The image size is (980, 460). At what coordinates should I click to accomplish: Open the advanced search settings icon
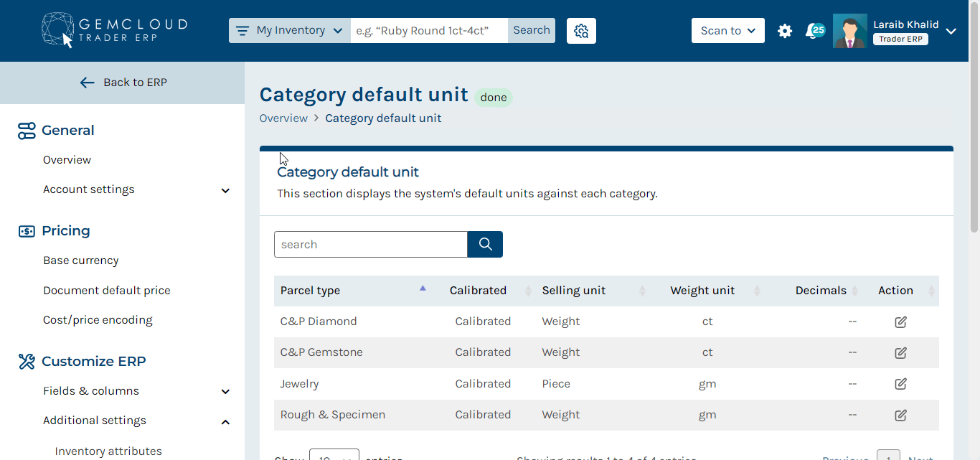pos(581,31)
